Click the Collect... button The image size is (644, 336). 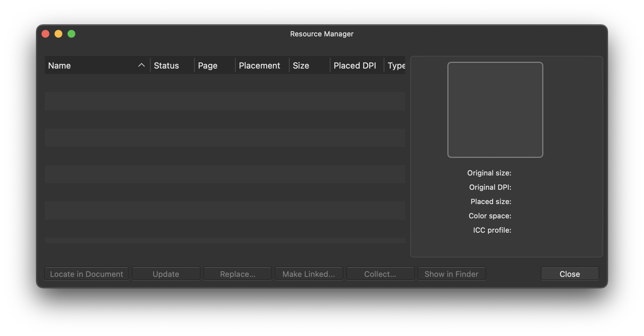[x=380, y=274]
